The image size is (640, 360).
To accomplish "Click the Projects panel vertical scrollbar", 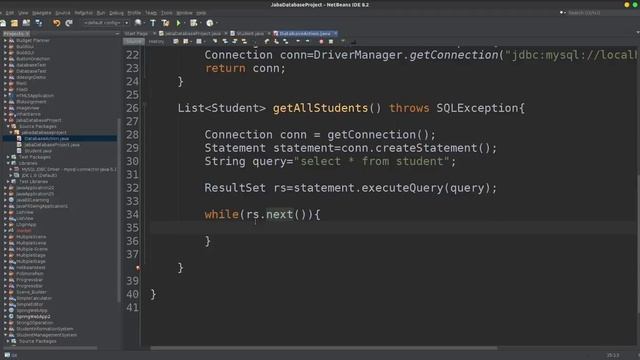I will click(119, 210).
